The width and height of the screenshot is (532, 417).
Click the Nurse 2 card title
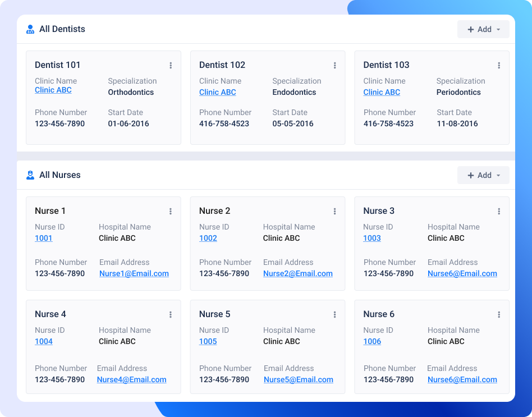click(x=215, y=210)
